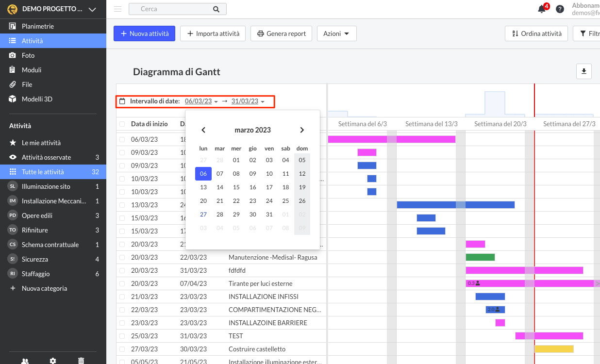Click the Genera report button
600x364 pixels.
[x=281, y=33]
